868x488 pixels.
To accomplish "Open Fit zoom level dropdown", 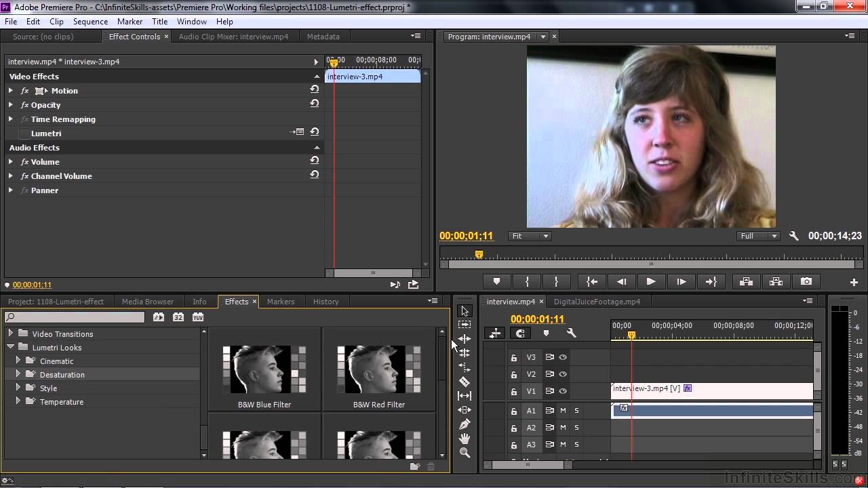I will point(530,236).
